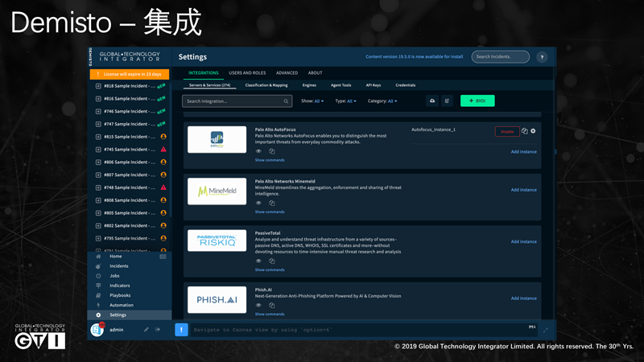Show commands for Palo Alto AutoFocus
The width and height of the screenshot is (644, 362).
(x=270, y=160)
